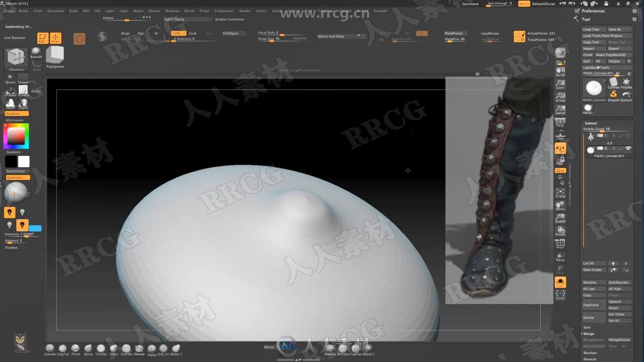Open the Zplugin menu
The width and height of the screenshot is (644, 362).
[x=346, y=11]
